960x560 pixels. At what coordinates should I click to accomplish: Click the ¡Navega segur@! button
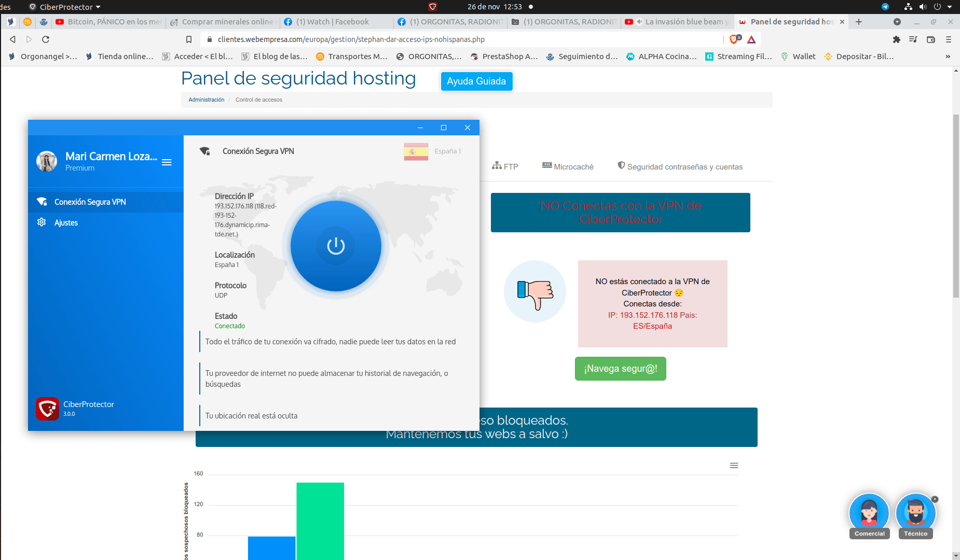[620, 369]
